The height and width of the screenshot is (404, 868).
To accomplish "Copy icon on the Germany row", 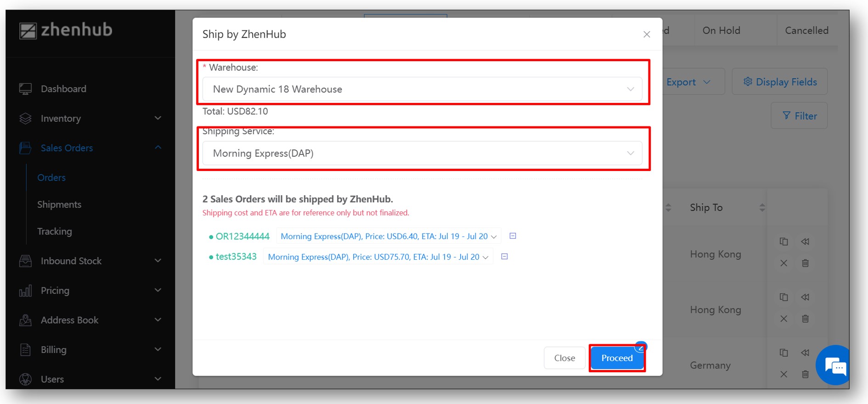I will click(x=784, y=353).
